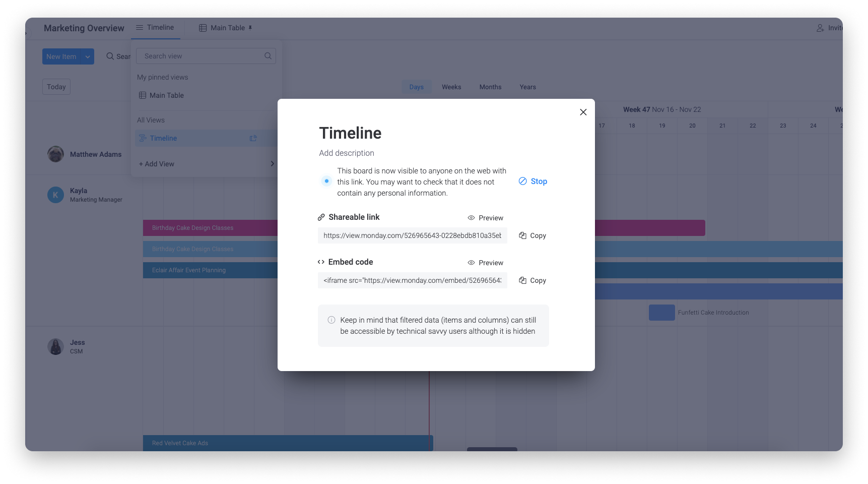Copy the shareable link

click(x=532, y=235)
